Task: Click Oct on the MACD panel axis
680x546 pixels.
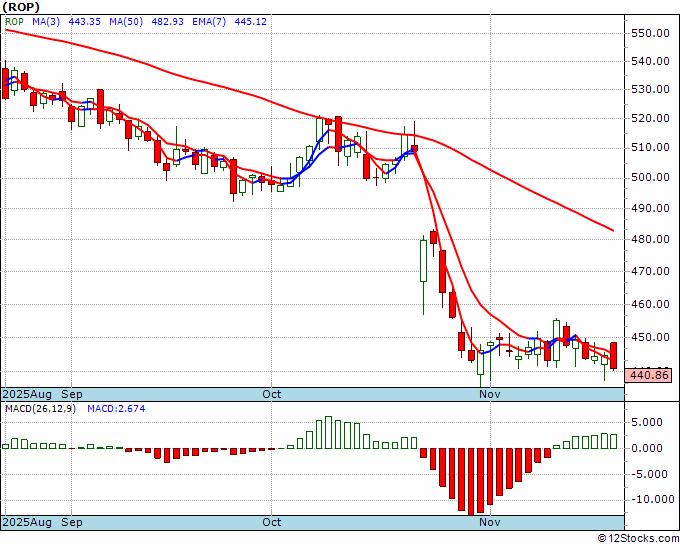Action: point(272,522)
